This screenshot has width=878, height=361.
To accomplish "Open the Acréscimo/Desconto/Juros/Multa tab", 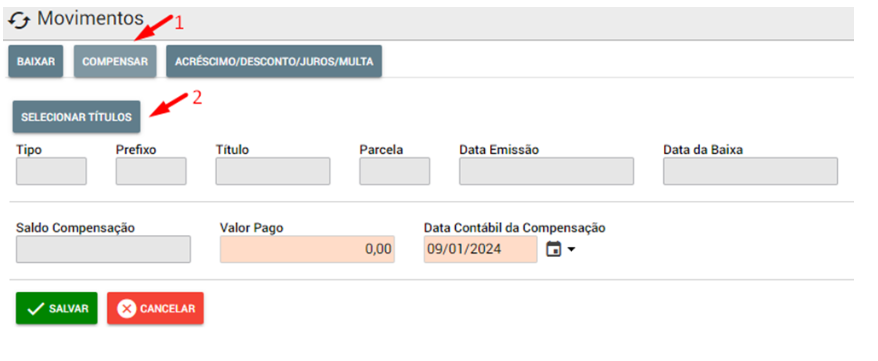I will (274, 62).
